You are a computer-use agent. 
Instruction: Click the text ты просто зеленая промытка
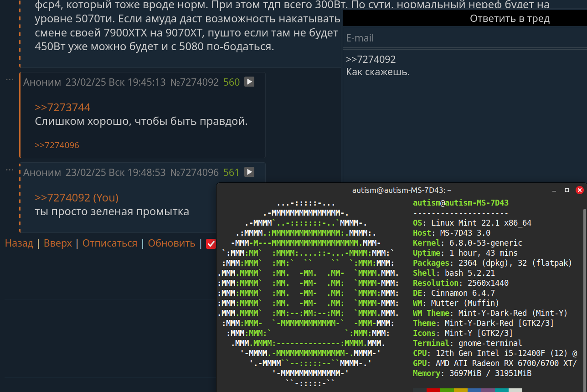(112, 211)
